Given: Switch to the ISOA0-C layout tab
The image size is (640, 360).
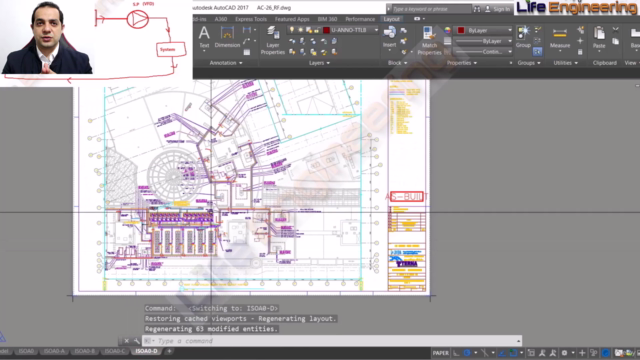Looking at the screenshot, I should pyautogui.click(x=115, y=351).
